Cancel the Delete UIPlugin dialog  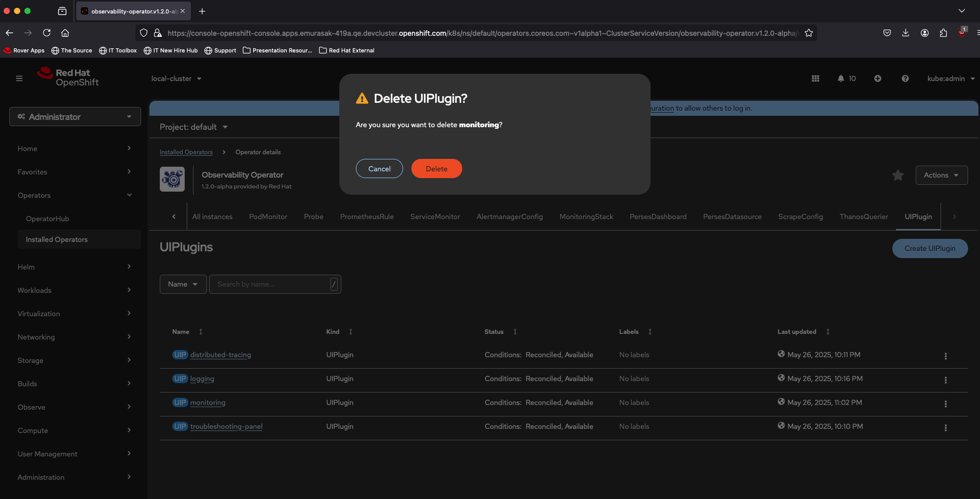click(x=379, y=169)
